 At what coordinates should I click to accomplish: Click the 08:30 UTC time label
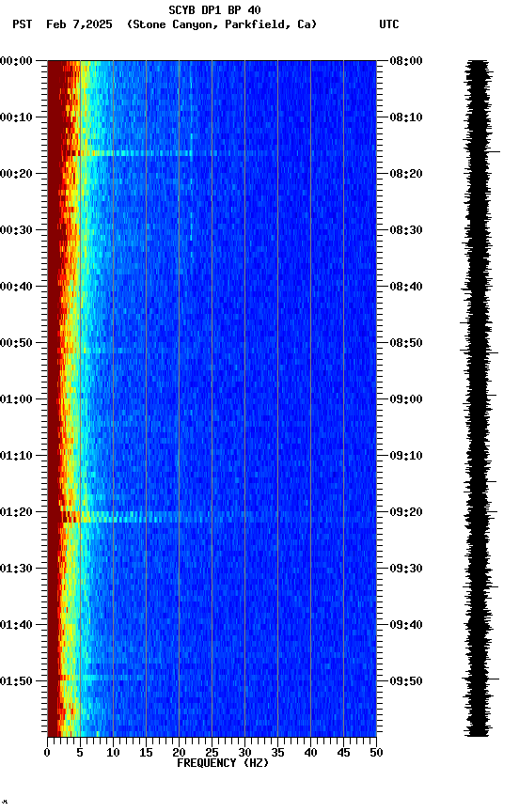click(406, 230)
